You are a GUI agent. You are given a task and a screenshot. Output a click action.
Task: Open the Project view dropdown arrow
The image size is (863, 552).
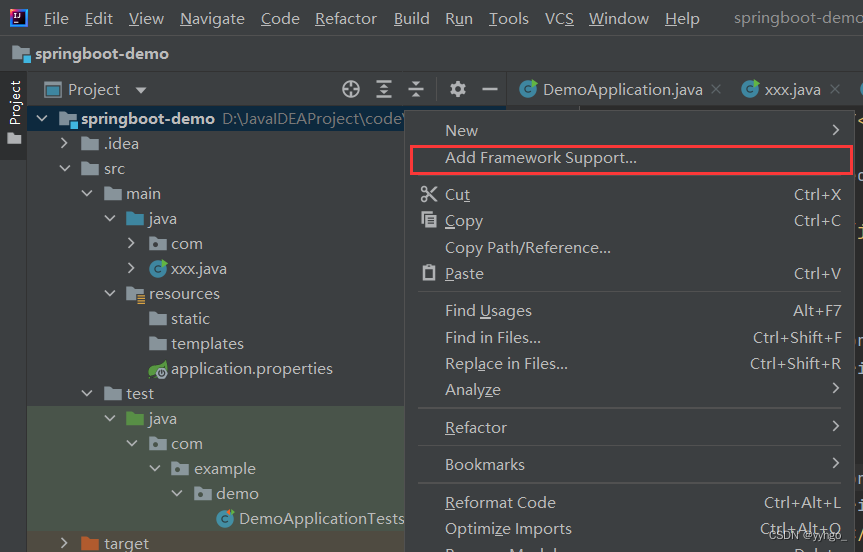(141, 90)
